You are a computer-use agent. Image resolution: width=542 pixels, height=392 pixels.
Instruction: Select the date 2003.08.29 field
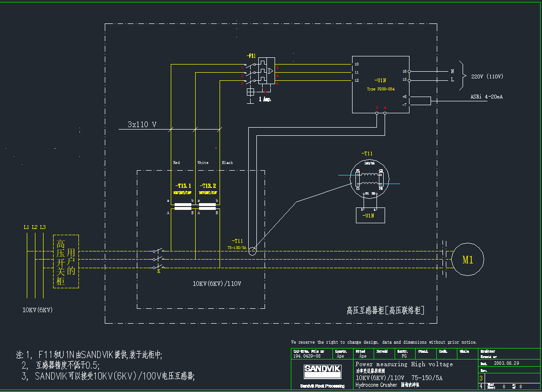pos(506,363)
